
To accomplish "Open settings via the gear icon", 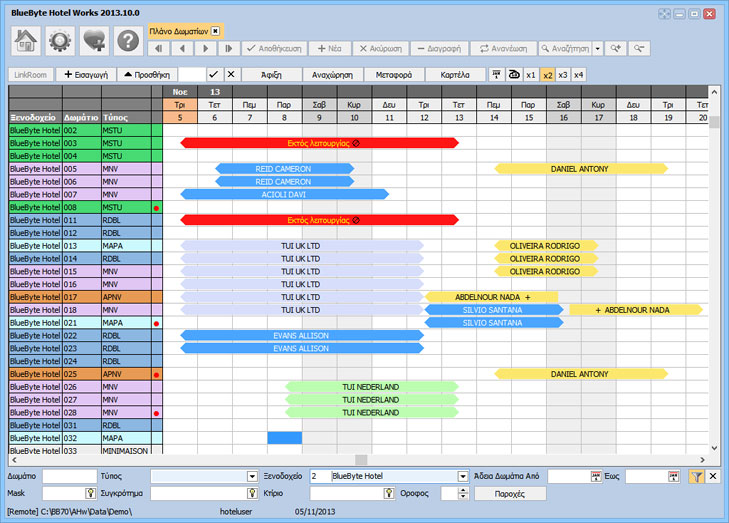I will (61, 40).
